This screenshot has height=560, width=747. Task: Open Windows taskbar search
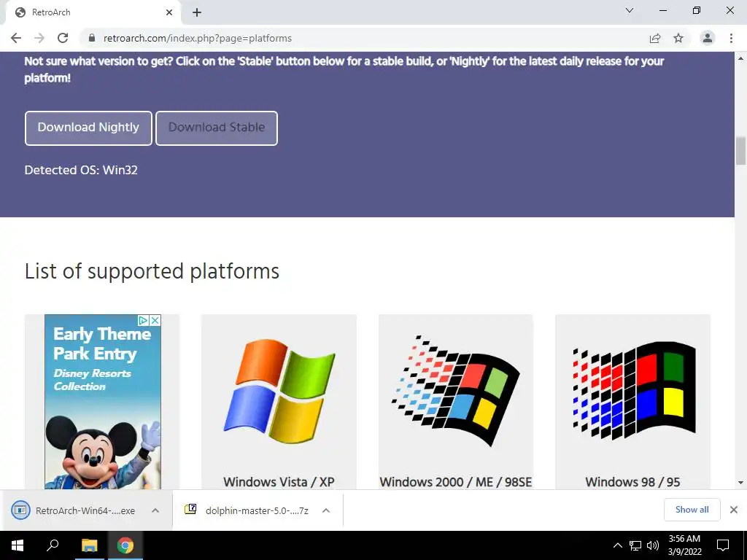point(53,545)
